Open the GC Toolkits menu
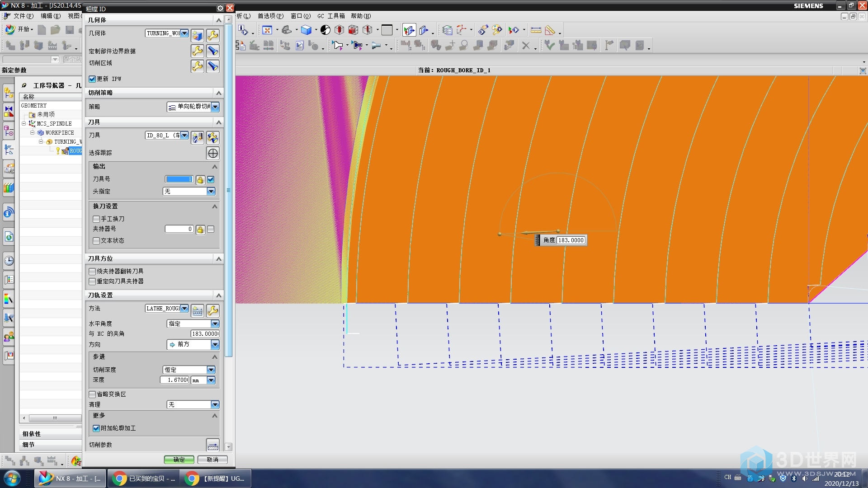Viewport: 868px width, 488px height. coord(331,16)
